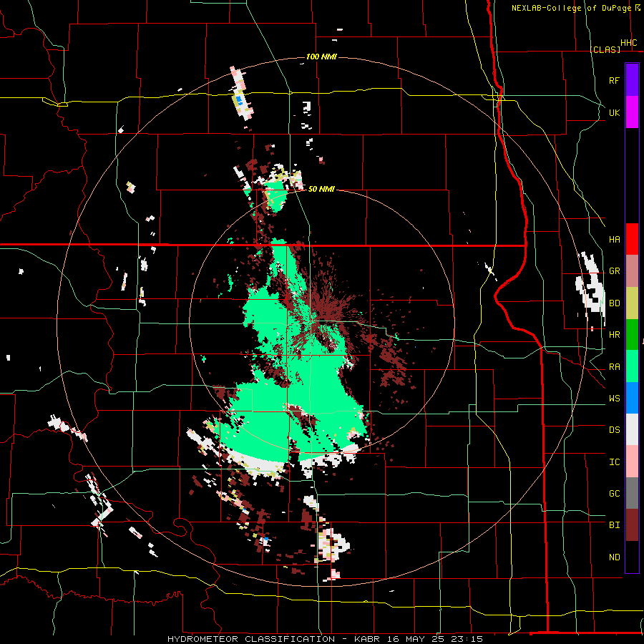This screenshot has width=644, height=644.
Task: Click the magenta UK color swatch in legend
Action: [x=632, y=112]
